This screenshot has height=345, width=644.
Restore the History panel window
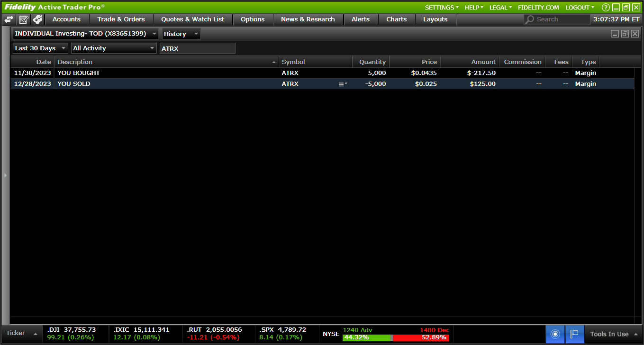[625, 34]
